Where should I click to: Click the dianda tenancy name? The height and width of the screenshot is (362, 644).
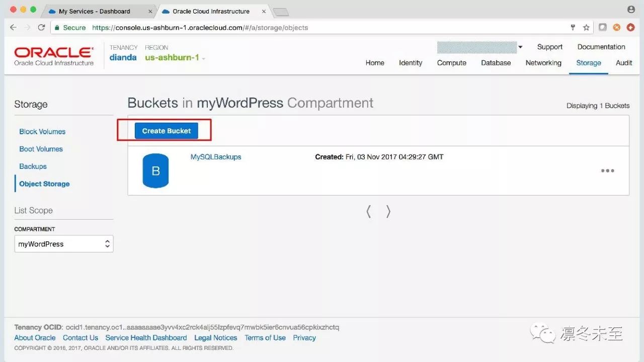[123, 57]
